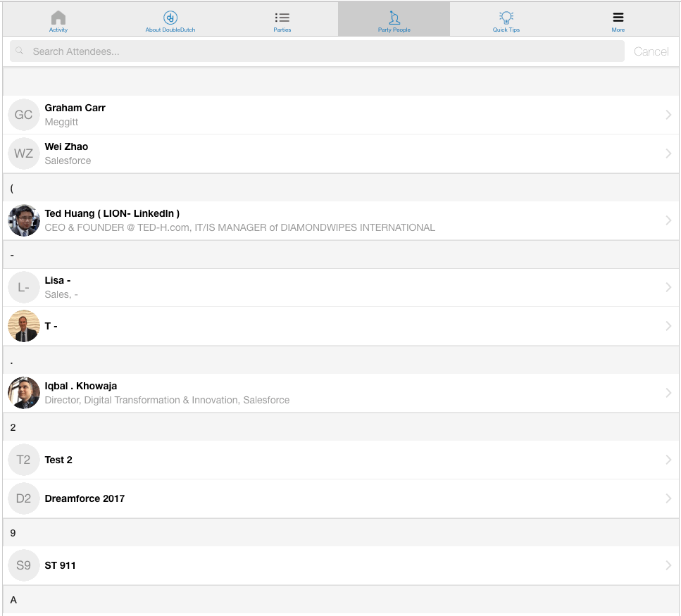Click the search magnifier icon

[20, 51]
